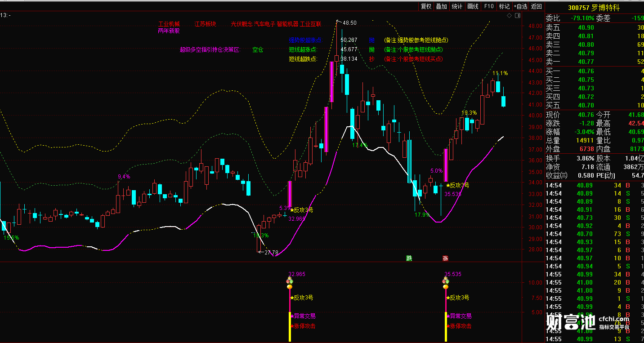This screenshot has width=644, height=343.
Task: Click the 强势股超涨点 value 50.287
Action: 349,40
